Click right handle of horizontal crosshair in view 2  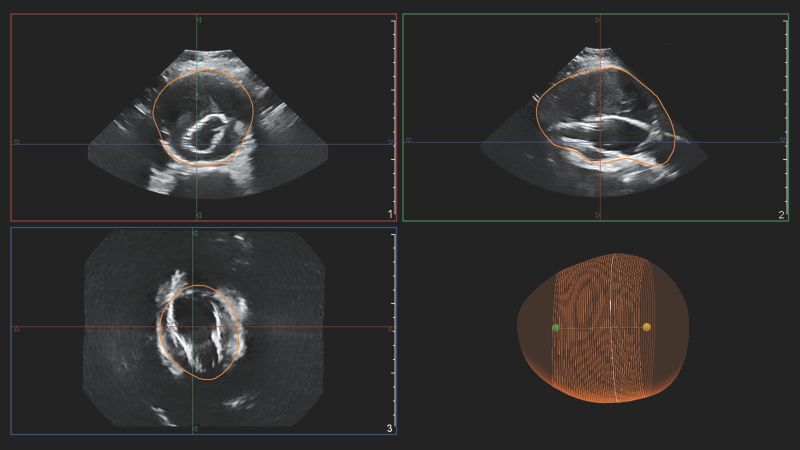tap(783, 140)
